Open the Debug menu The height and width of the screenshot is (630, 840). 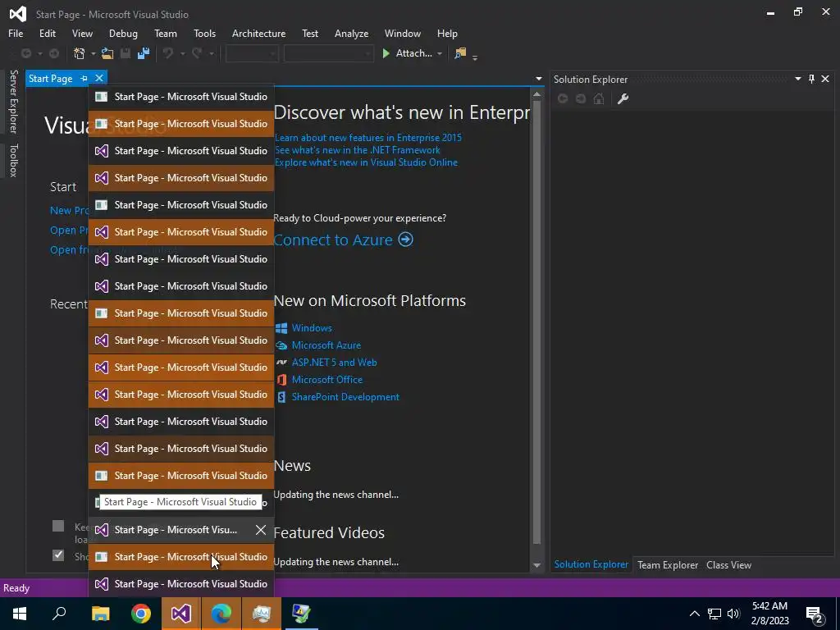click(x=123, y=33)
